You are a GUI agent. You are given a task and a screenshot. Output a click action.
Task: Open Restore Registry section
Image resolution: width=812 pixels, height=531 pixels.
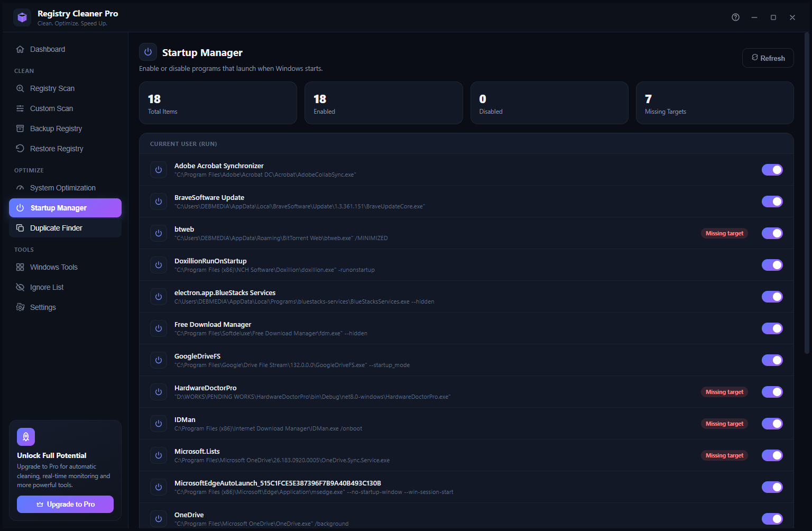(65, 149)
